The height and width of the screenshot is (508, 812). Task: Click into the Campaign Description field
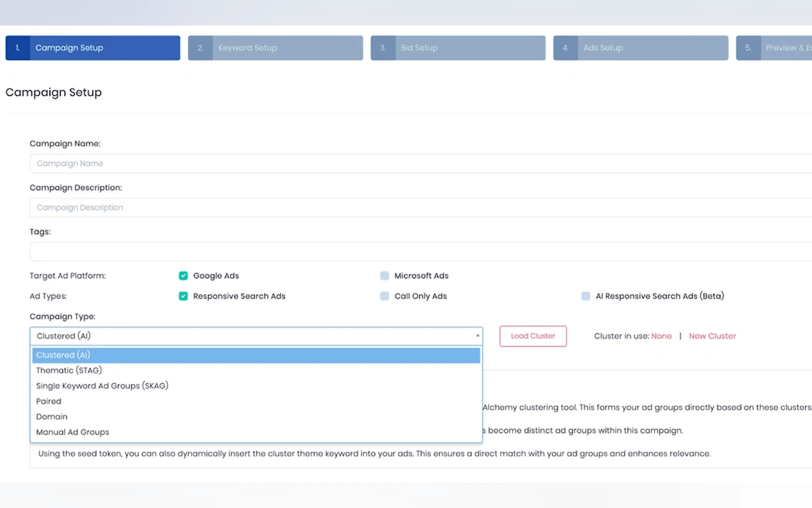[x=403, y=208]
